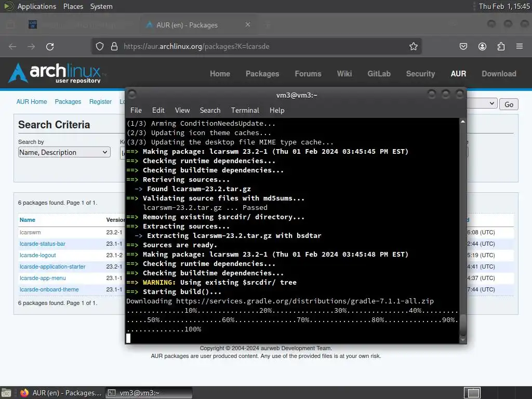The width and height of the screenshot is (532, 399).
Task: Click the Firefox icon in taskbar
Action: pos(24,393)
